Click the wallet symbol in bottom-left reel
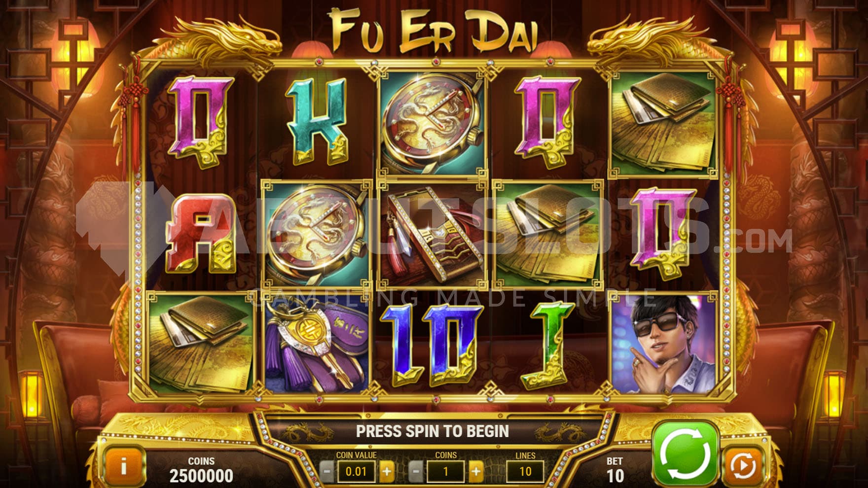The width and height of the screenshot is (868, 488). click(201, 343)
